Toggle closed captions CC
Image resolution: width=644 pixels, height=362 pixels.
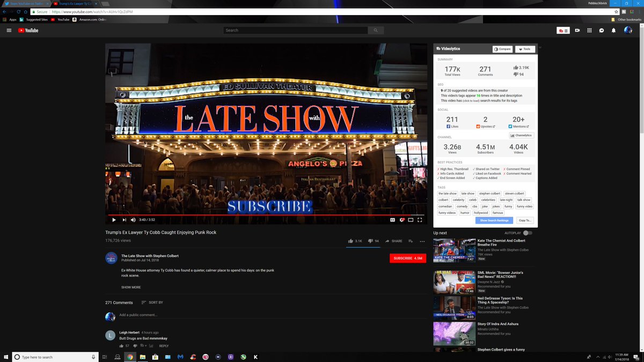coord(392,219)
